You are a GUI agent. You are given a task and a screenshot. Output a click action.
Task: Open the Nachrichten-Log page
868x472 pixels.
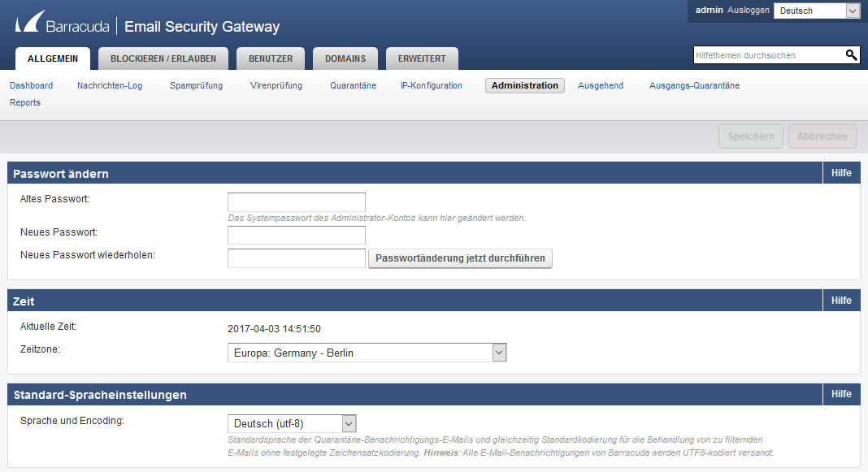(x=110, y=85)
